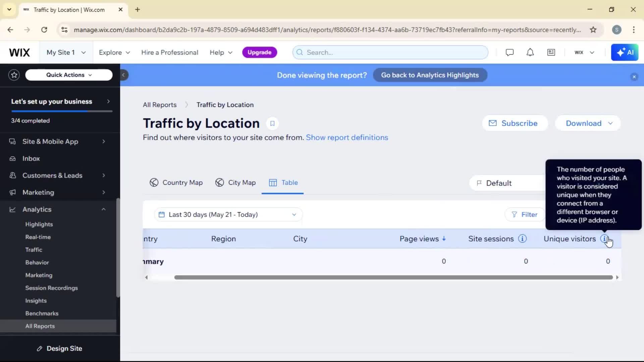Open Traffic analytics page
Viewport: 644px width, 362px height.
pos(34,250)
